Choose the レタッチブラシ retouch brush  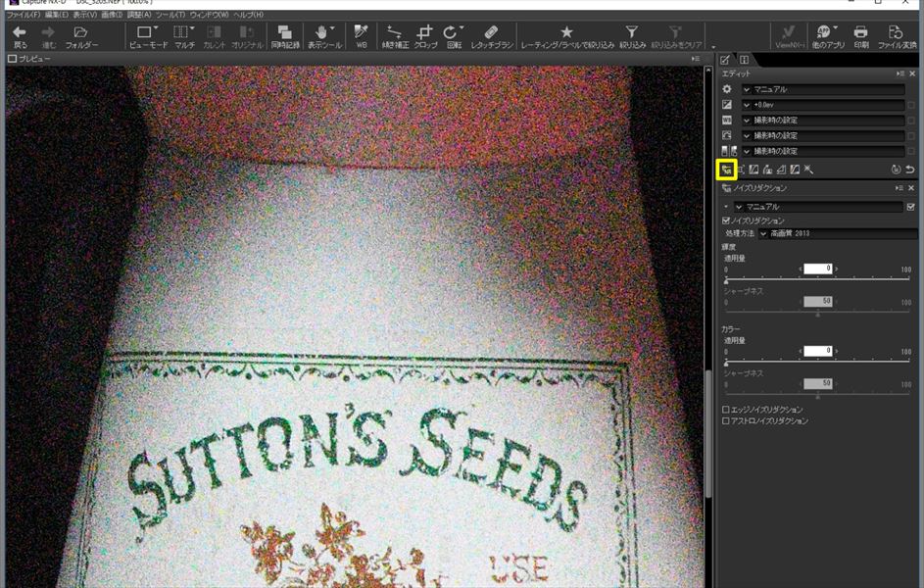point(492,36)
